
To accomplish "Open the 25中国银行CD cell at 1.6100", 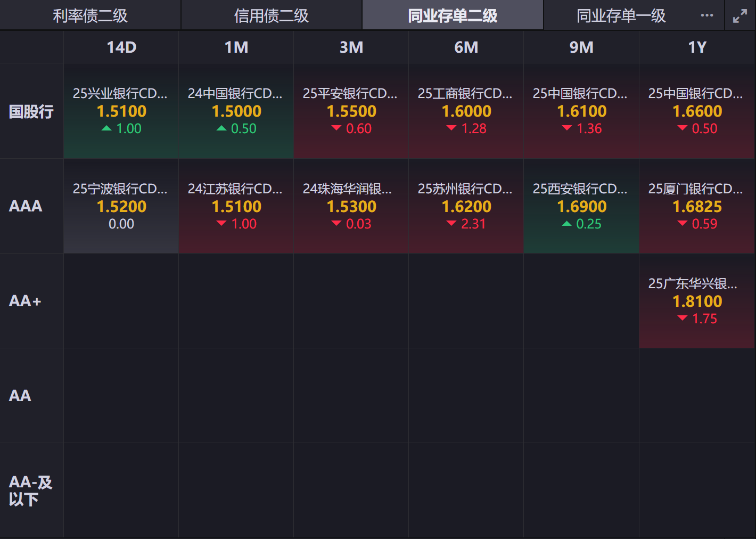I will (x=581, y=111).
